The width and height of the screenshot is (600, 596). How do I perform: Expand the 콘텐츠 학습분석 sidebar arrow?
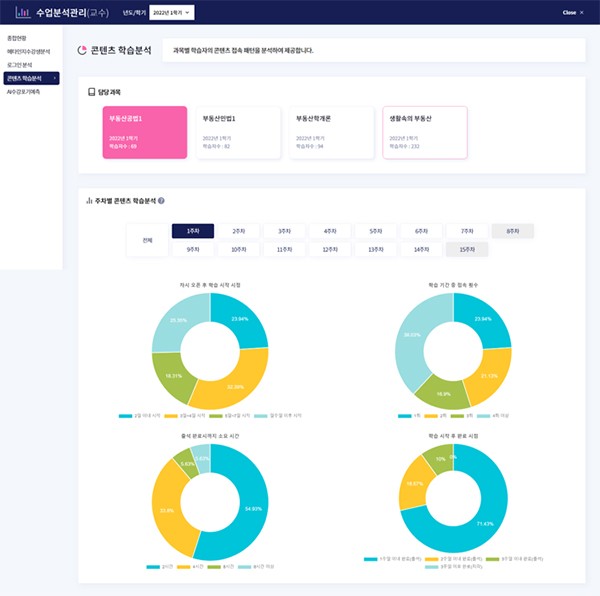55,77
